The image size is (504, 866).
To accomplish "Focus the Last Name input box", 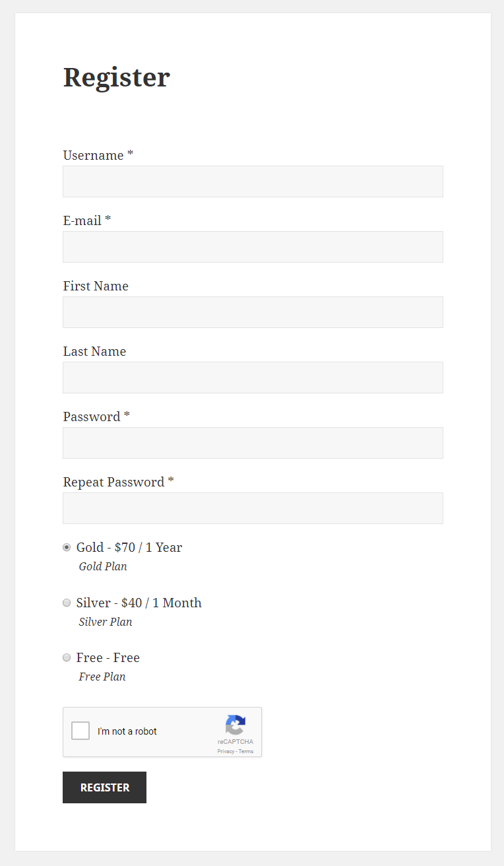I will (253, 378).
